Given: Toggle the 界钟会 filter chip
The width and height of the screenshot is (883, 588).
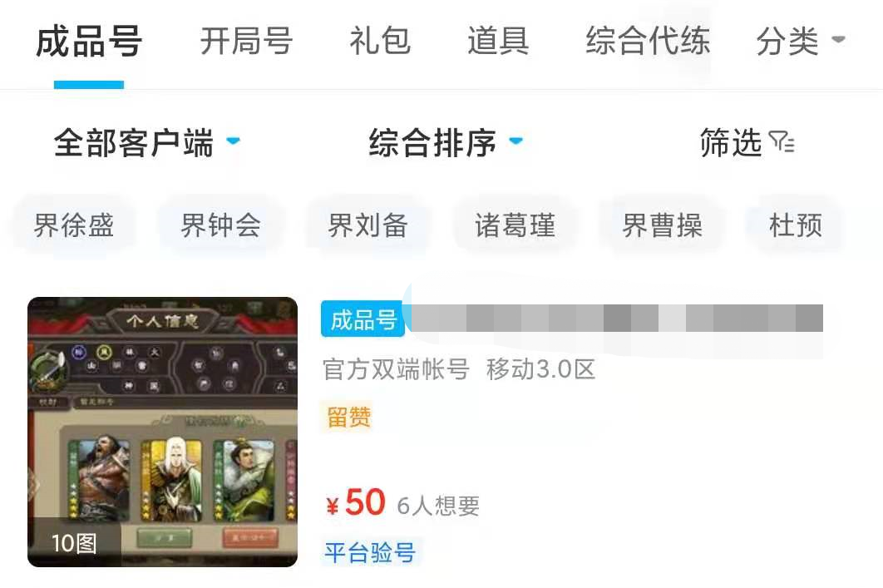Looking at the screenshot, I should click(x=221, y=226).
